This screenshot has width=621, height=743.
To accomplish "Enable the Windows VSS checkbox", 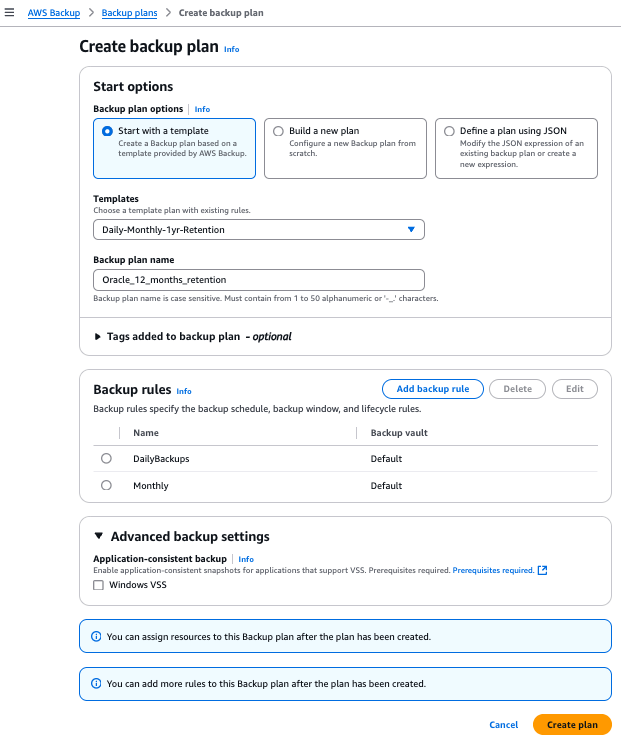I will [x=98, y=585].
